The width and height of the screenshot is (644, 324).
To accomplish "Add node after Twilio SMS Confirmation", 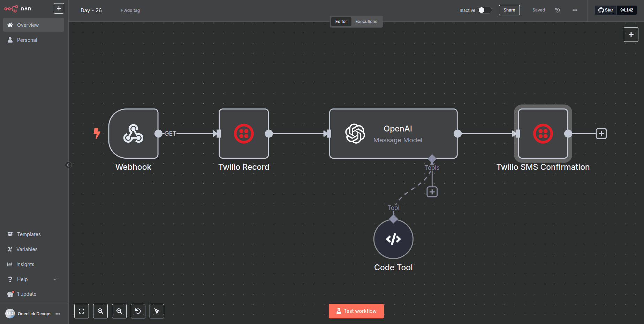I will tap(601, 134).
